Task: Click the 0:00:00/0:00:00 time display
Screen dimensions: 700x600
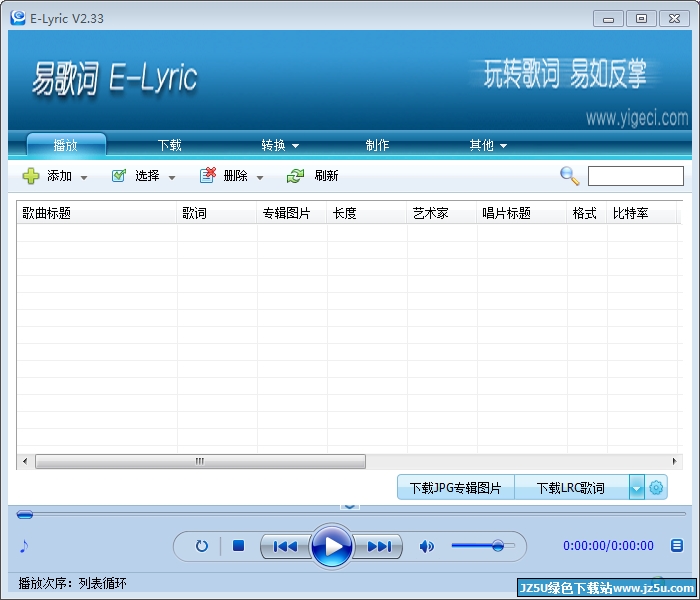Action: pyautogui.click(x=608, y=546)
